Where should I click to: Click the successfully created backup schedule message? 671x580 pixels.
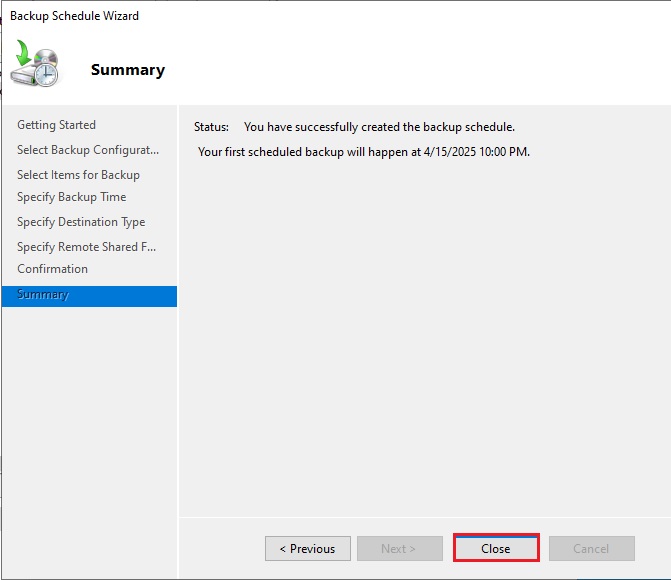379,127
